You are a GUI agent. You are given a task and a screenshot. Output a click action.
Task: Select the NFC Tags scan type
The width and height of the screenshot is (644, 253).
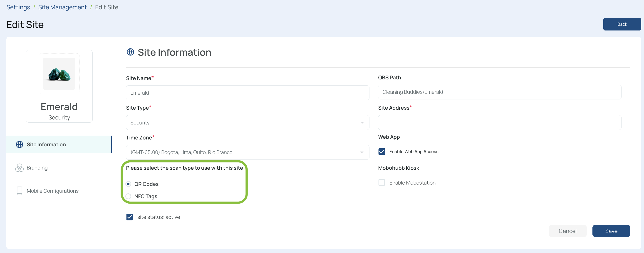pyautogui.click(x=128, y=196)
